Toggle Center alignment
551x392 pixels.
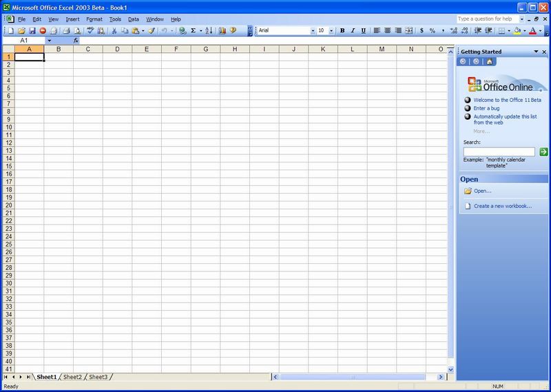click(387, 30)
